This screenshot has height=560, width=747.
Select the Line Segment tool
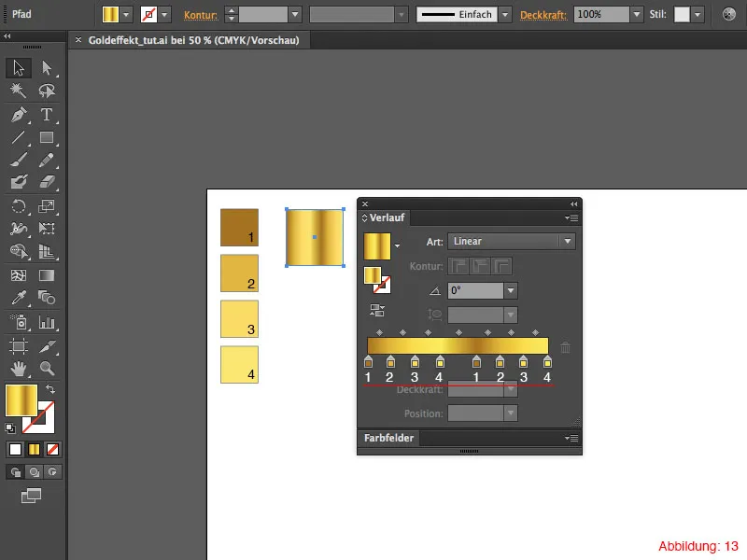pyautogui.click(x=19, y=137)
